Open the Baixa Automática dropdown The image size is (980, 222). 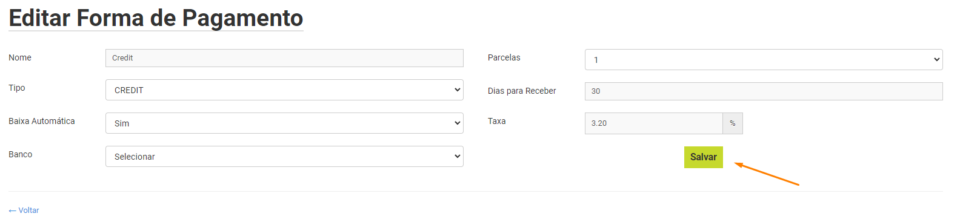click(284, 123)
